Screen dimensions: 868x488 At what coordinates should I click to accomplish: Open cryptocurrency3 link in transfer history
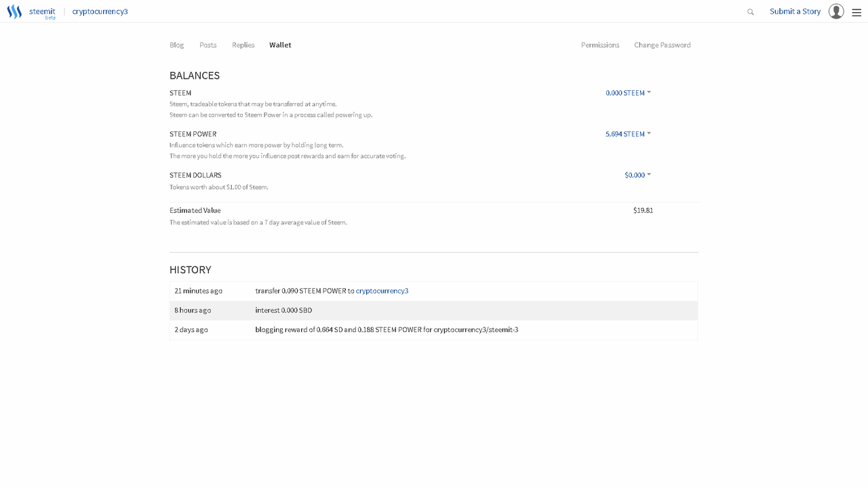[x=382, y=291]
